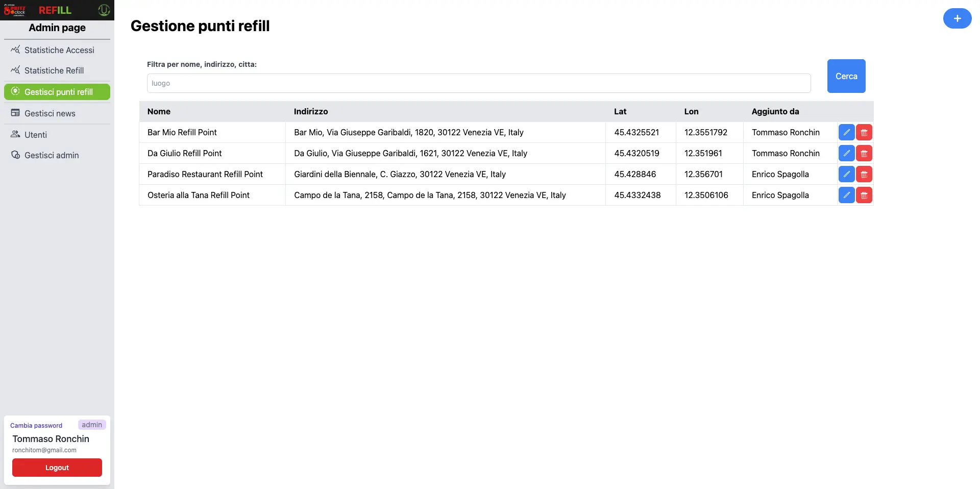Viewport: 980px width, 489px height.
Task: Switch to the Utenti section
Action: 35,134
